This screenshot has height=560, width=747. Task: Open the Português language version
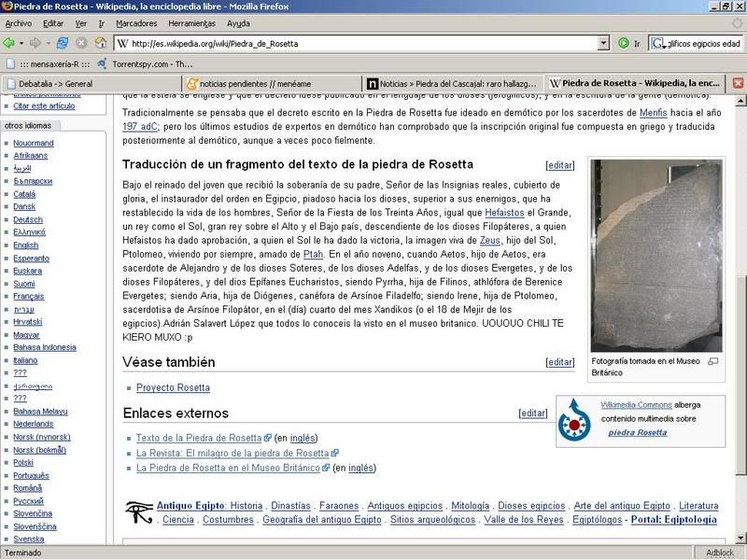coord(31,475)
